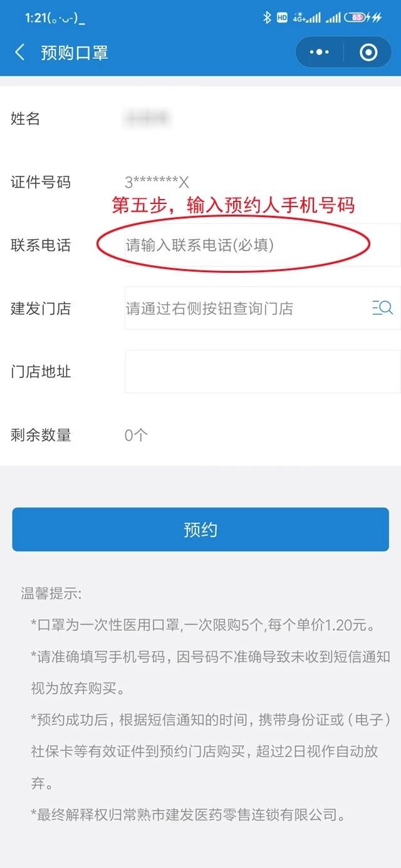Close the mini program via the circle icon
The width and height of the screenshot is (401, 868).
click(x=369, y=53)
